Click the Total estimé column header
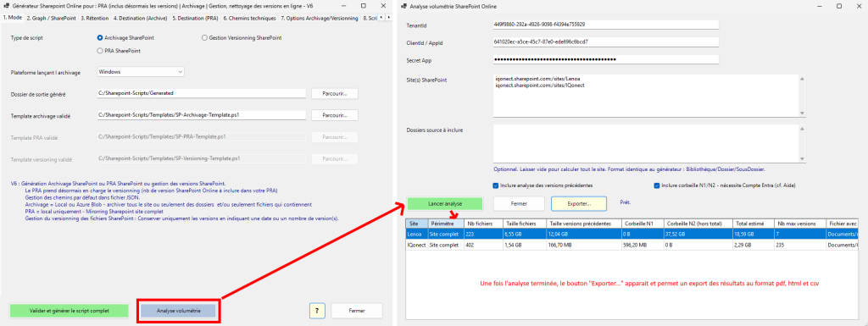Image resolution: width=868 pixels, height=326 pixels. pos(753,224)
